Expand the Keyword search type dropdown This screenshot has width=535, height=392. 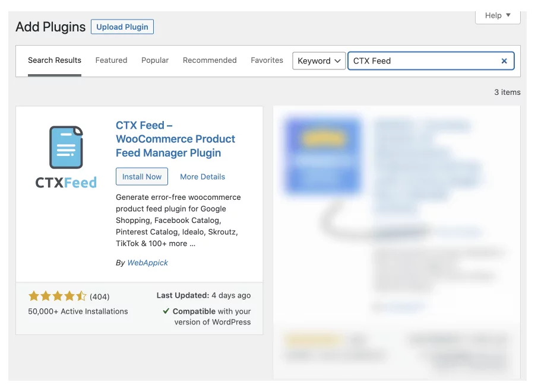[x=319, y=60]
